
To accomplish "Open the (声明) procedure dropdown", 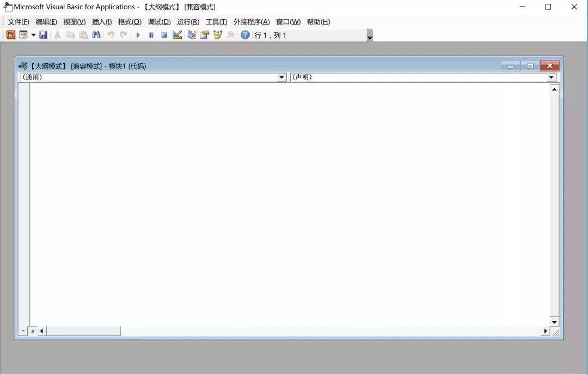I will pos(551,77).
